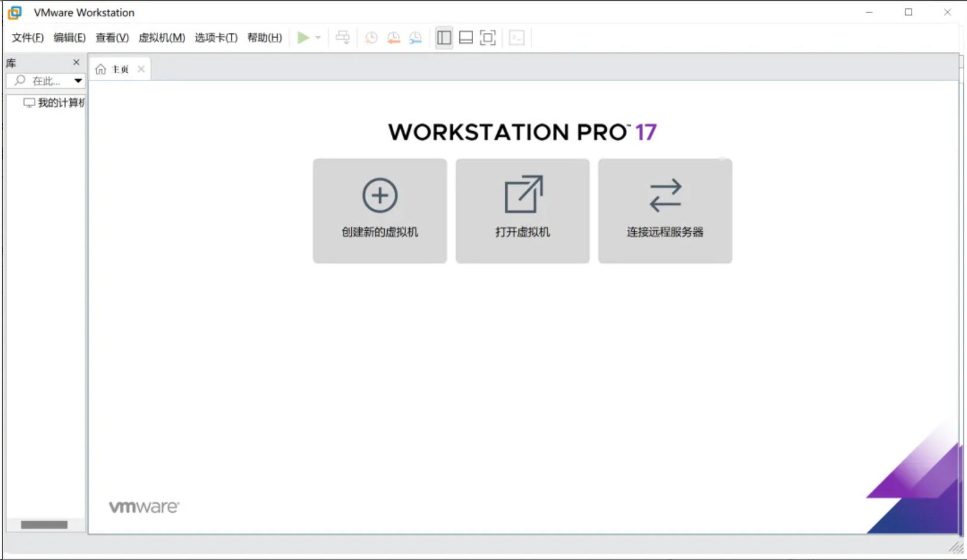Close the 库 library panel
The height and width of the screenshot is (560, 967).
tap(76, 62)
